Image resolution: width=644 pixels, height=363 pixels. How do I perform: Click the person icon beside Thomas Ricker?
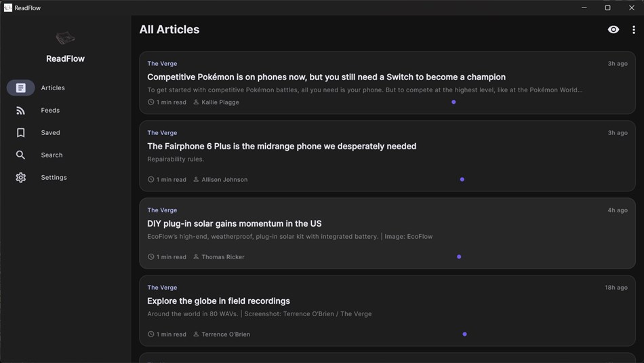point(196,256)
